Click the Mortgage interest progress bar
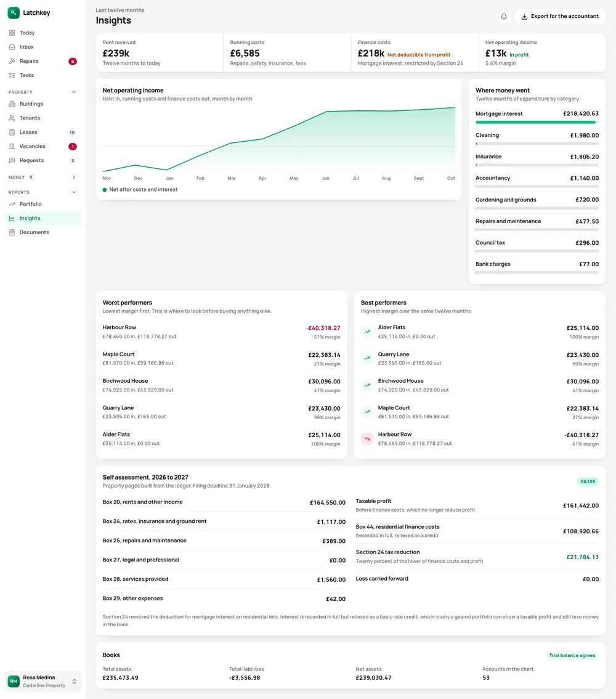Image resolution: width=616 pixels, height=699 pixels. 537,122
